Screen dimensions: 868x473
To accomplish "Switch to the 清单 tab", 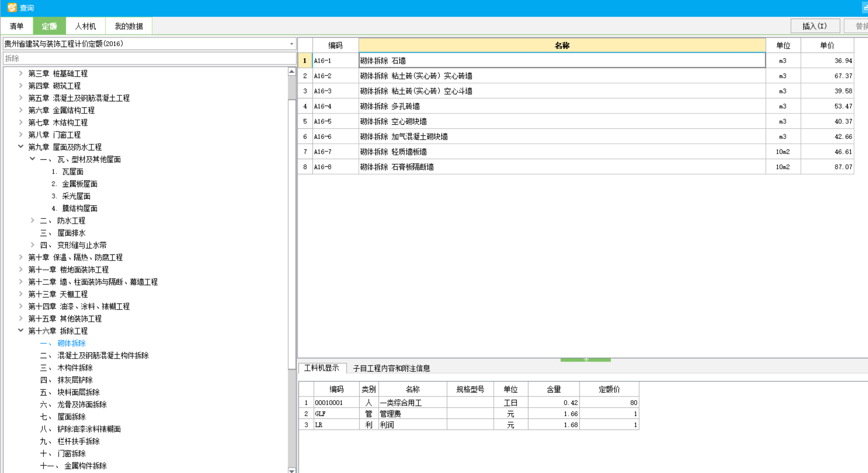I will coord(17,26).
